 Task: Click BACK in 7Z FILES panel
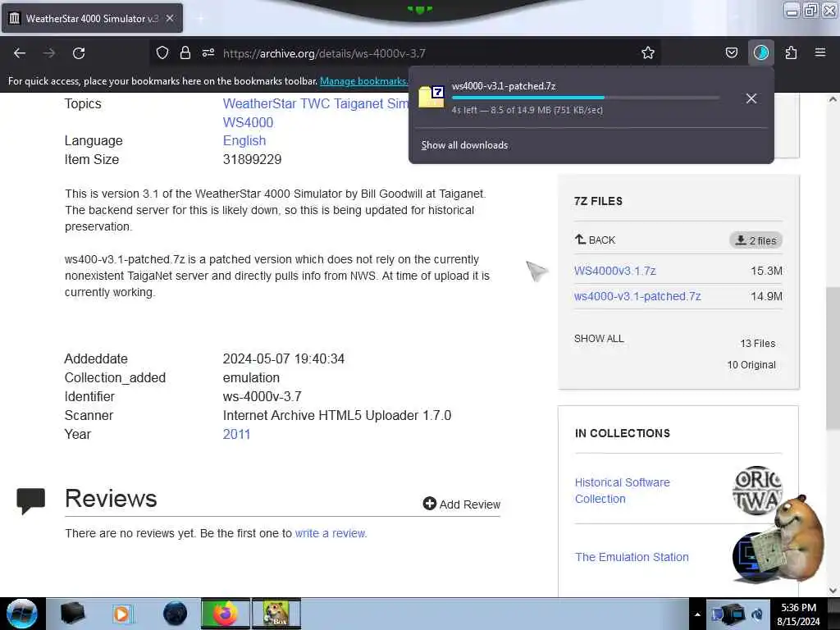point(596,240)
